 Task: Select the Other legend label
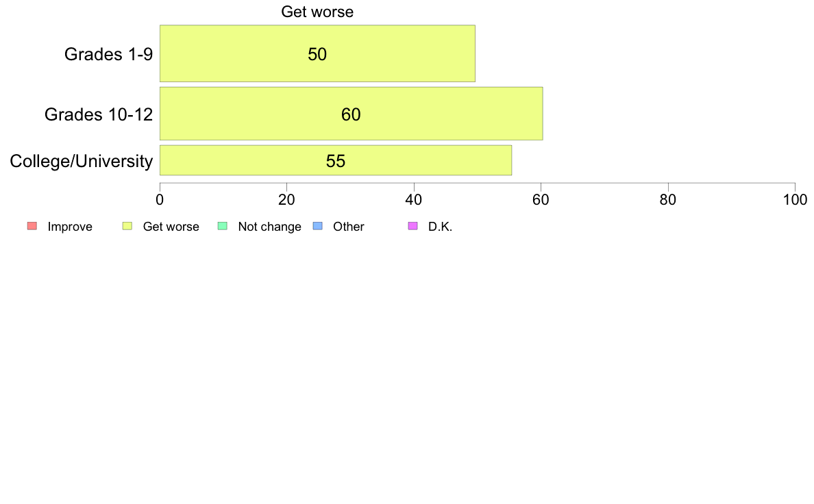[348, 227]
